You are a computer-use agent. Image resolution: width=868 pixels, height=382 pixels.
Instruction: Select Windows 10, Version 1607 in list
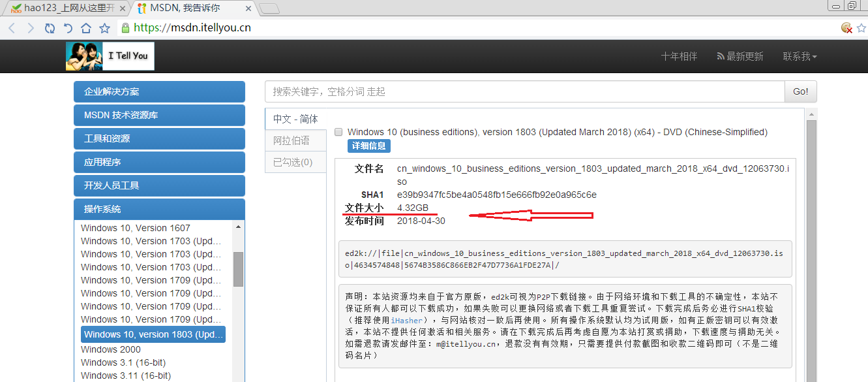click(136, 228)
